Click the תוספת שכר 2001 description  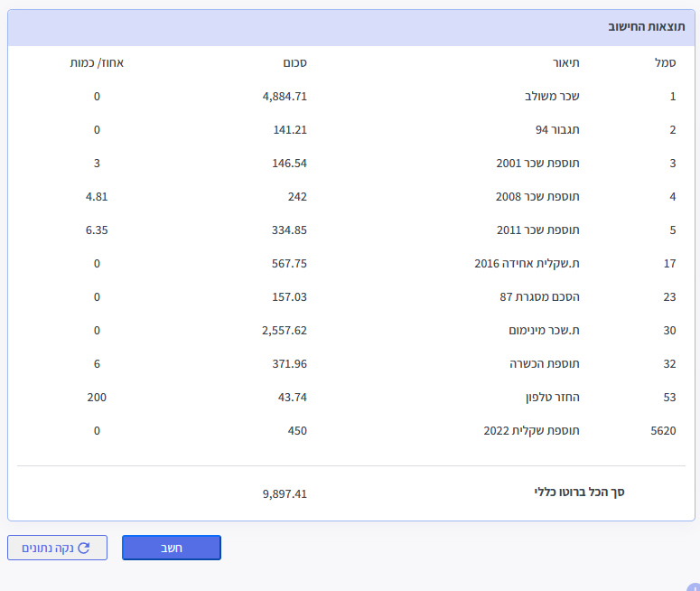537,164
